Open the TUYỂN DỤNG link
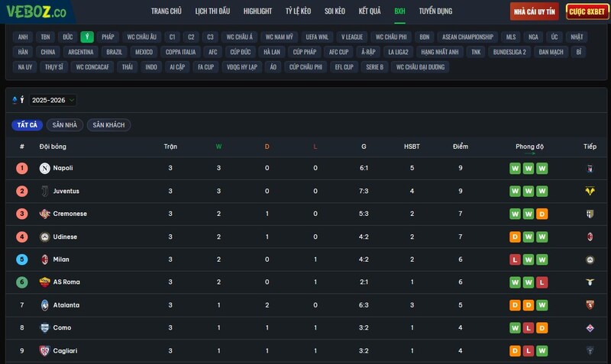 [435, 11]
